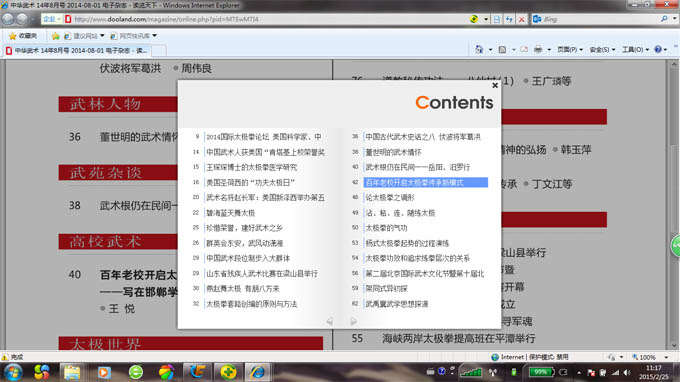680x382 pixels.
Task: Close the Contents popup
Action: click(x=495, y=85)
